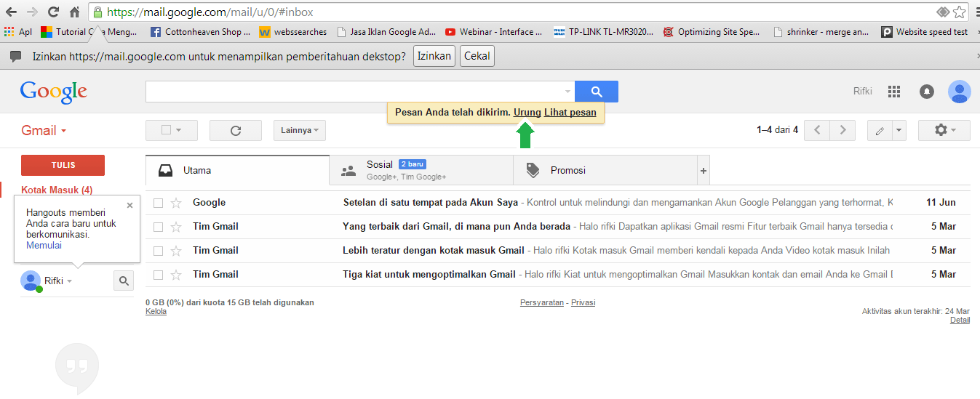Select the Google message checkbox
The height and width of the screenshot is (399, 980).
[x=158, y=203]
